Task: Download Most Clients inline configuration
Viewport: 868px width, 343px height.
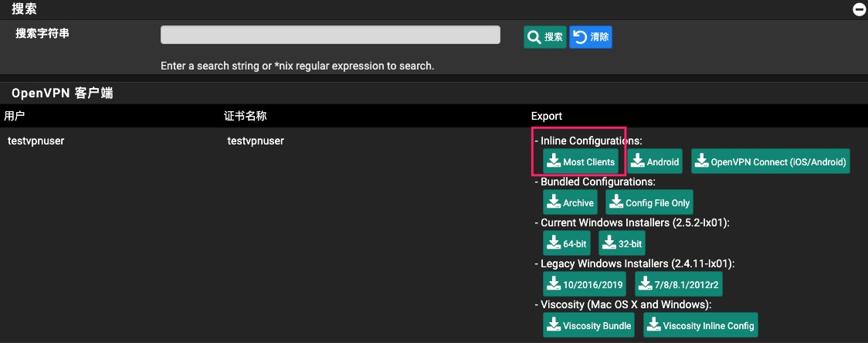Action: pos(581,162)
